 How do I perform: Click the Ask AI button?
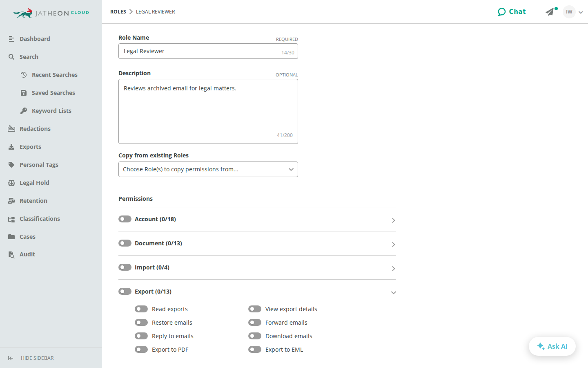pyautogui.click(x=552, y=346)
